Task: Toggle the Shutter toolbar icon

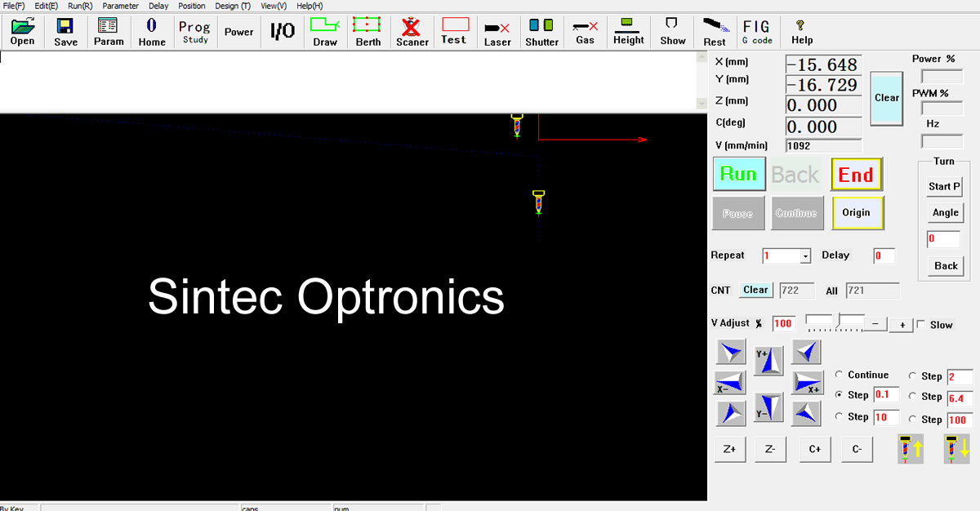Action: [x=542, y=32]
